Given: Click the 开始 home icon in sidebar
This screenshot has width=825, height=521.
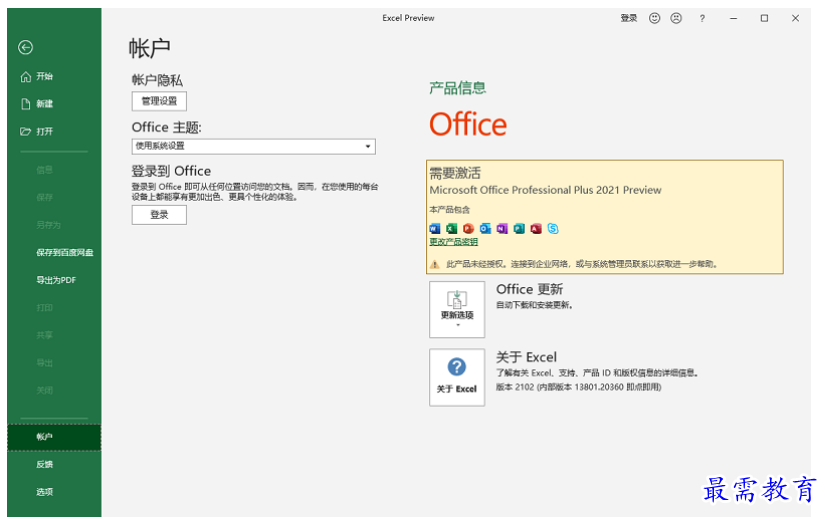Looking at the screenshot, I should (25, 77).
